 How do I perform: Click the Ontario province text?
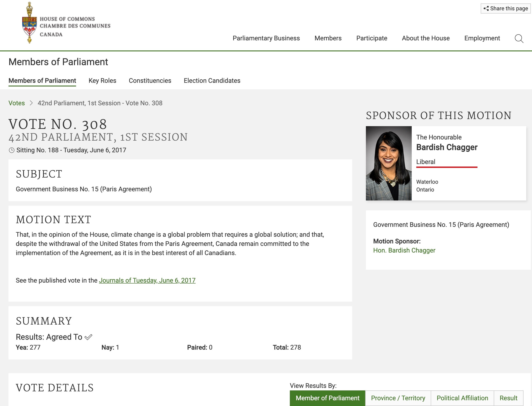(x=425, y=189)
